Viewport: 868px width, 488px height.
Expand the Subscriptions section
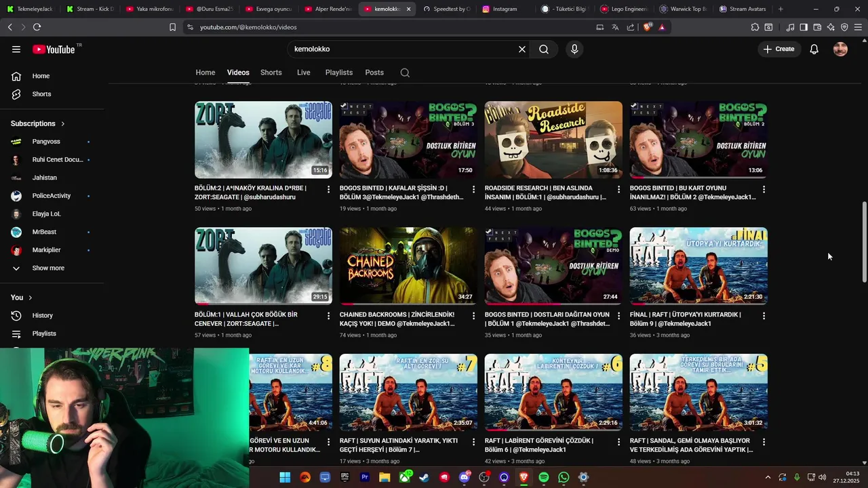point(38,123)
